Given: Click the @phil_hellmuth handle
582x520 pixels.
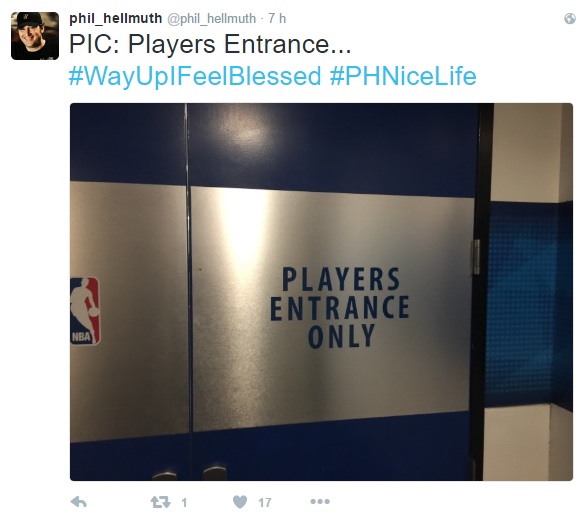Looking at the screenshot, I should click(x=212, y=19).
